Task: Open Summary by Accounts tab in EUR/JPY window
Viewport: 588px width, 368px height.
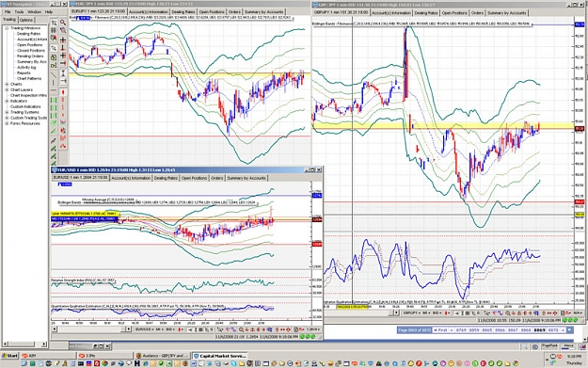Action: coord(264,12)
